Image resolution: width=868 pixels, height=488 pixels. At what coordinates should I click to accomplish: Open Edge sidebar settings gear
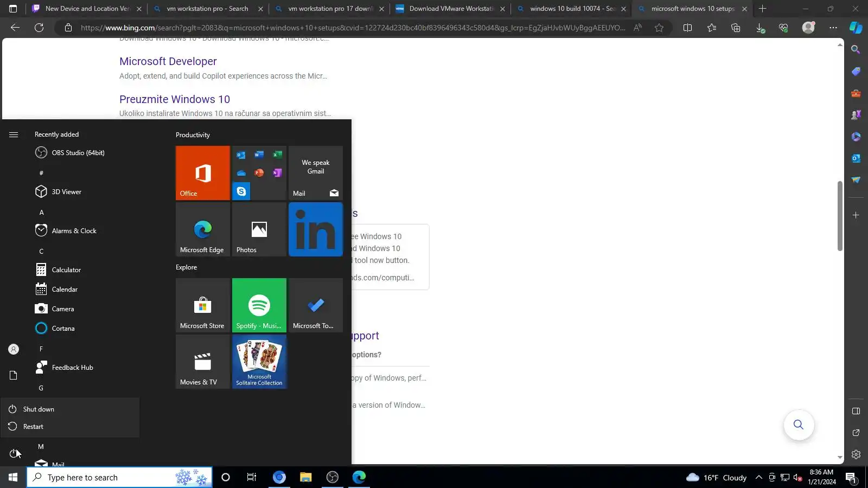856,454
